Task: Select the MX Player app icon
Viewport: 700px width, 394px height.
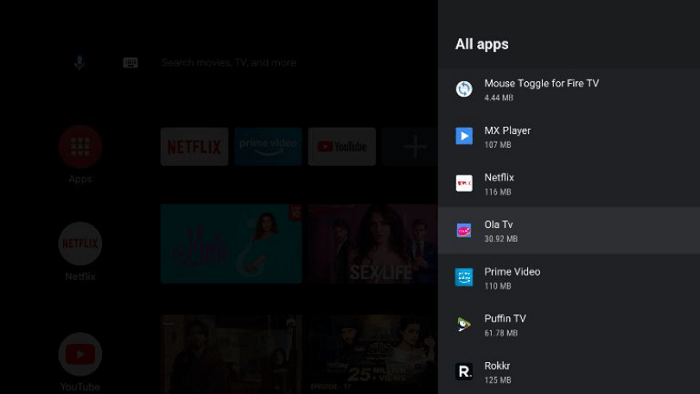Action: 464,136
